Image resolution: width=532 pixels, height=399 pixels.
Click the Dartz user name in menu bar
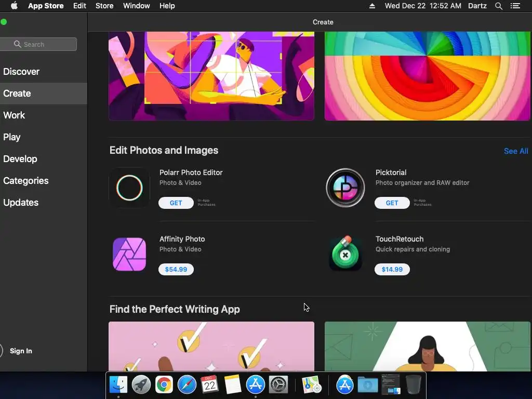[x=477, y=6]
